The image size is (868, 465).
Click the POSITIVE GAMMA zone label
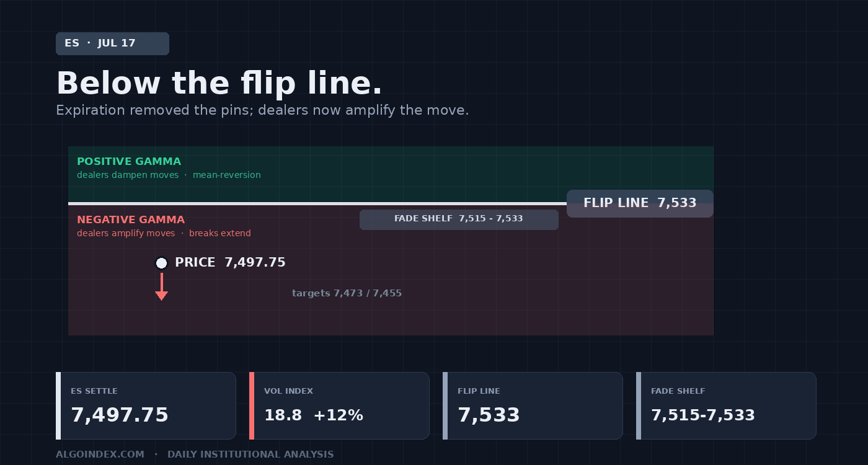pyautogui.click(x=129, y=161)
